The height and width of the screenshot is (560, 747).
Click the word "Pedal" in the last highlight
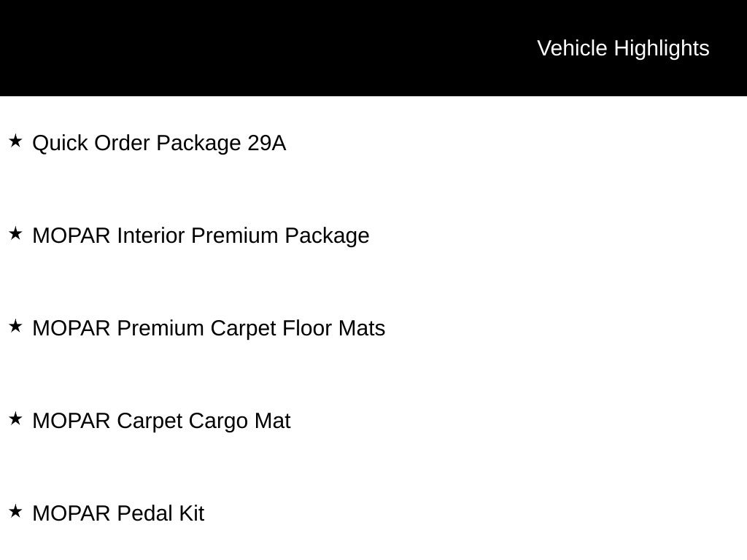point(144,513)
